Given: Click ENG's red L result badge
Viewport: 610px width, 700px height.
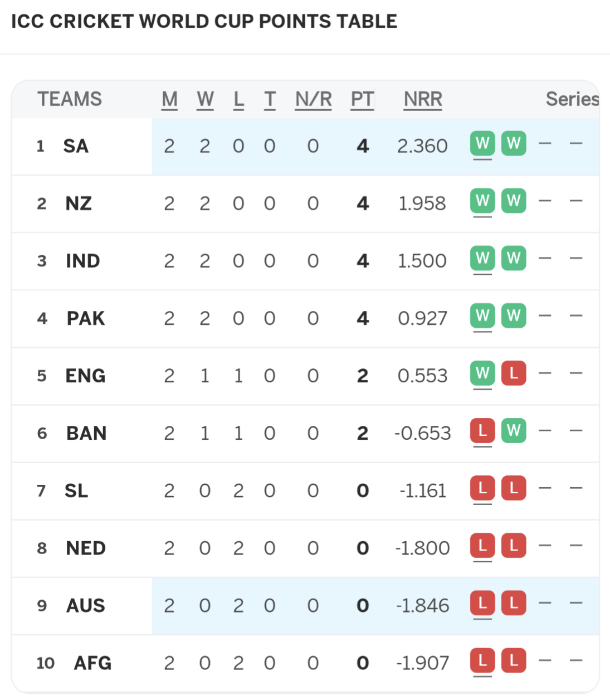Looking at the screenshot, I should [514, 373].
